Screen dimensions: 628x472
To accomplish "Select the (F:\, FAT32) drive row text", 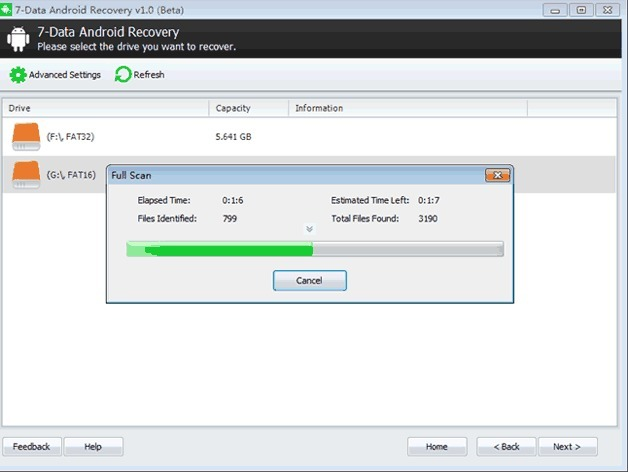I will pos(70,137).
